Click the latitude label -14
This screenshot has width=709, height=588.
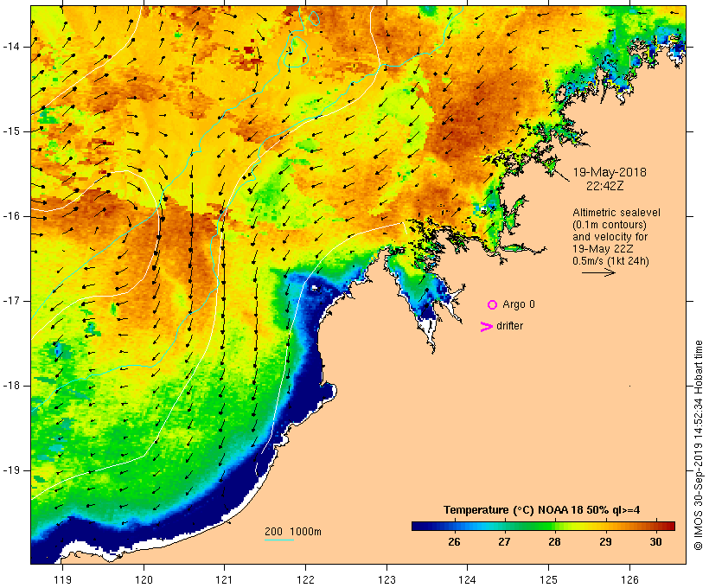(11, 47)
